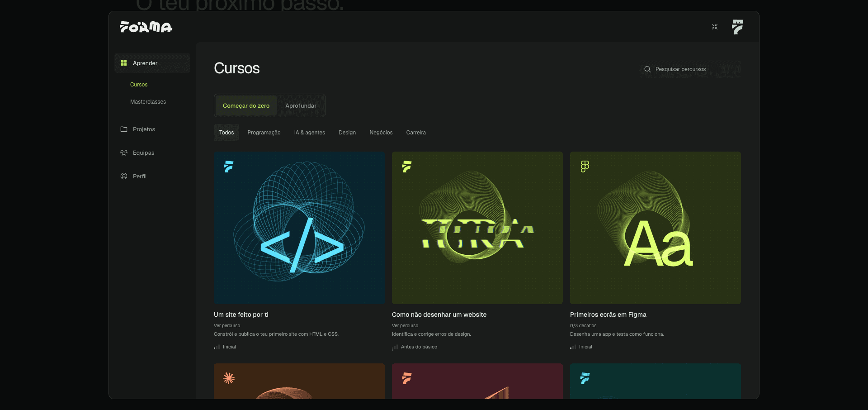
Task: Open the Um site feito por ti thumbnail
Action: [299, 228]
